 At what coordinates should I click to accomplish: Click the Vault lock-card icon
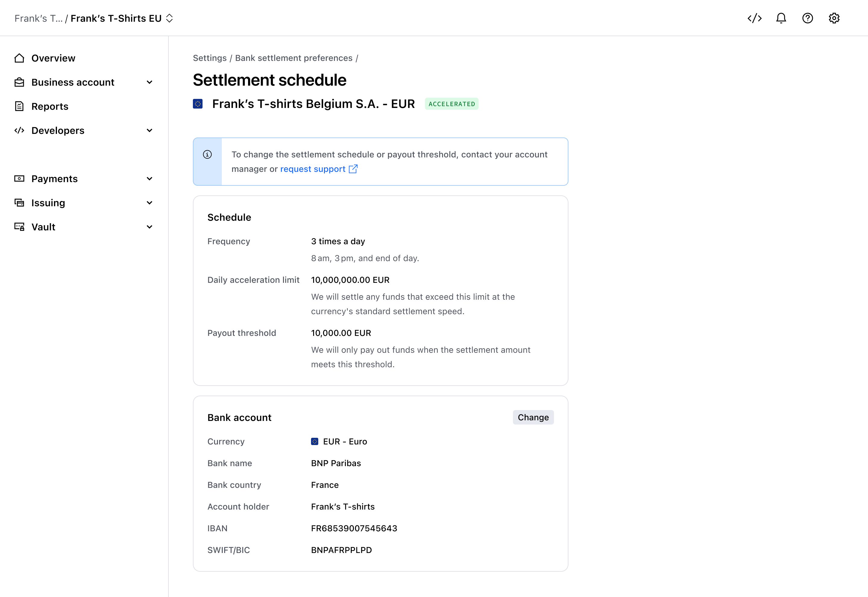(x=19, y=227)
